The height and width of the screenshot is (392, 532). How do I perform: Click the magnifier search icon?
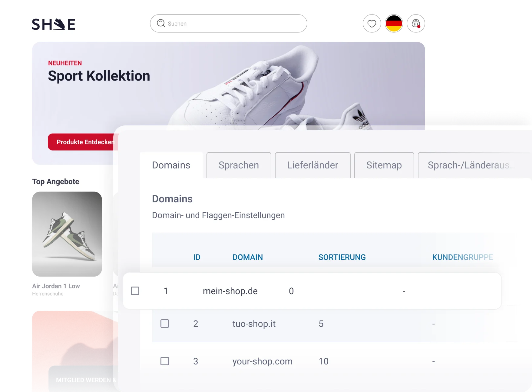[x=161, y=23]
